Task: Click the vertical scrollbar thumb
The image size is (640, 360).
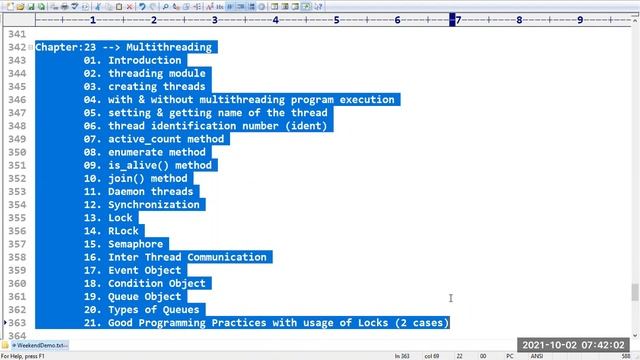Action: point(635,292)
